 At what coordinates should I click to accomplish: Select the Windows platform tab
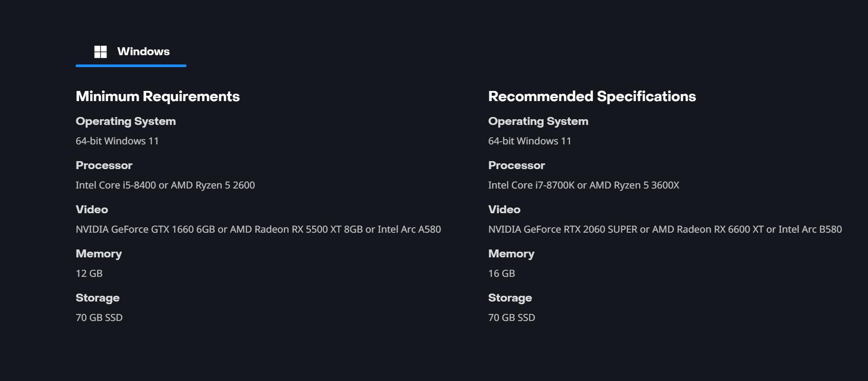tap(131, 52)
